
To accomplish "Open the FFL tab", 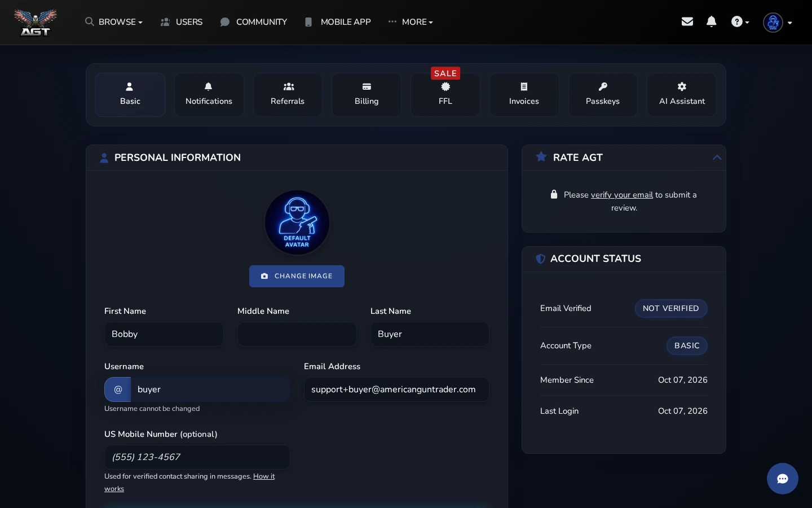I will coord(445,95).
